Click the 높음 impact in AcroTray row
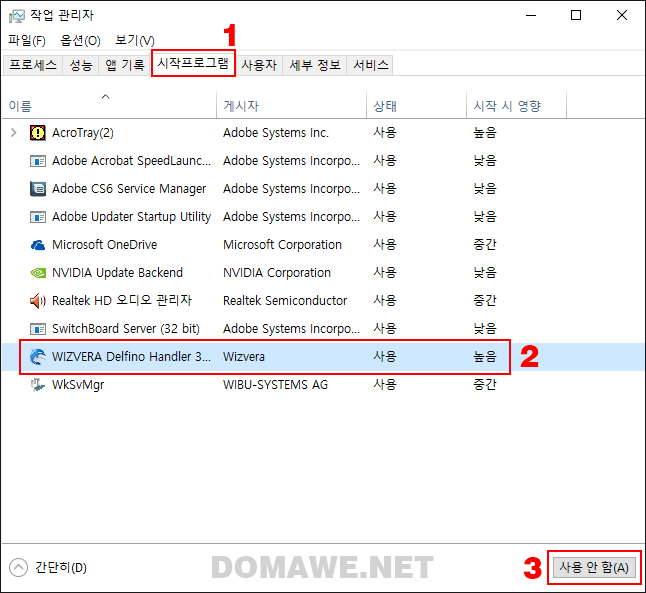646x593 pixels. 485,133
